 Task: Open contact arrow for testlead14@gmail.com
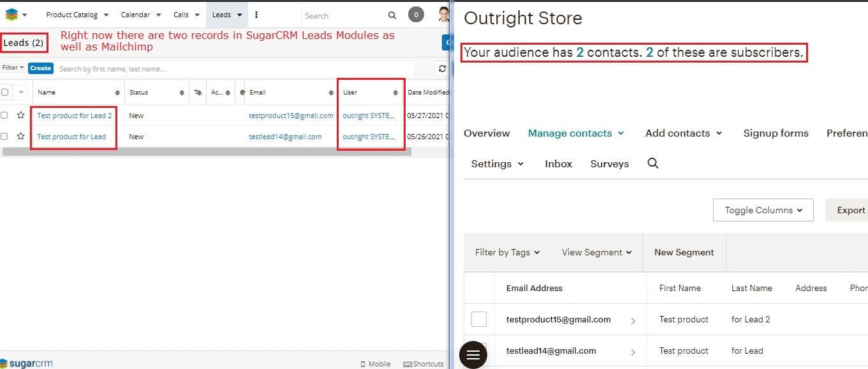pyautogui.click(x=633, y=352)
